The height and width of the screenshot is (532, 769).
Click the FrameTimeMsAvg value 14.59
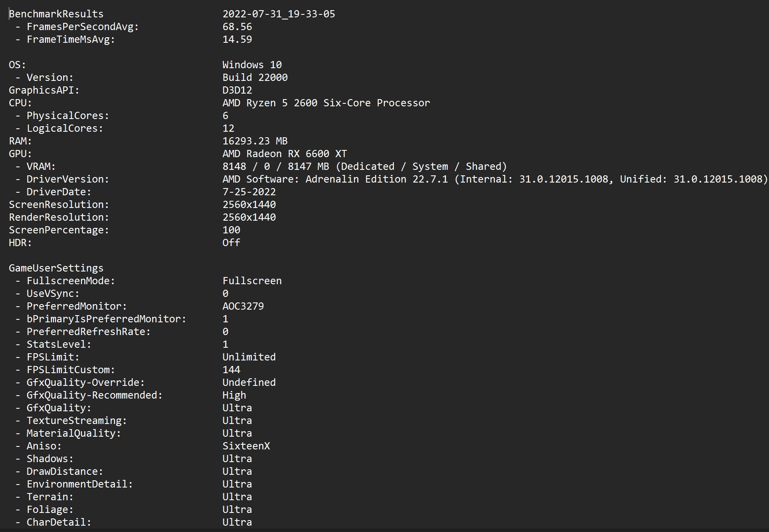tap(237, 39)
